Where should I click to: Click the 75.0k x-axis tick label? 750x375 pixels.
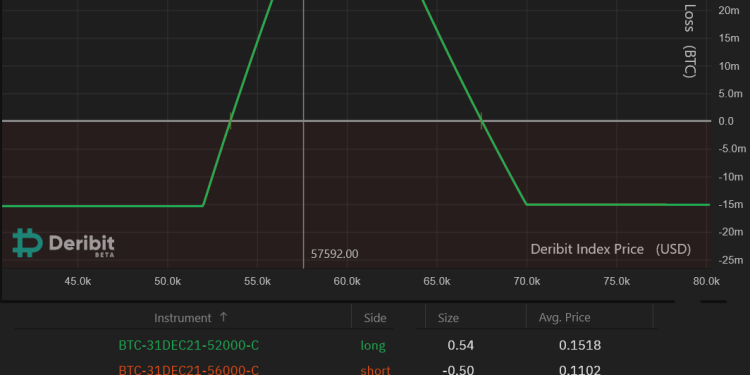click(616, 282)
